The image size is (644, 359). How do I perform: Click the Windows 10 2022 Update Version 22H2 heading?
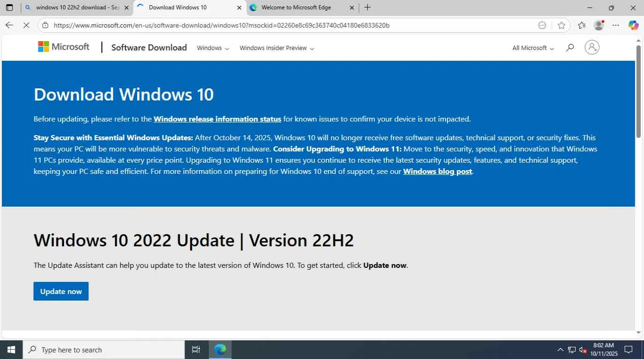coord(194,240)
